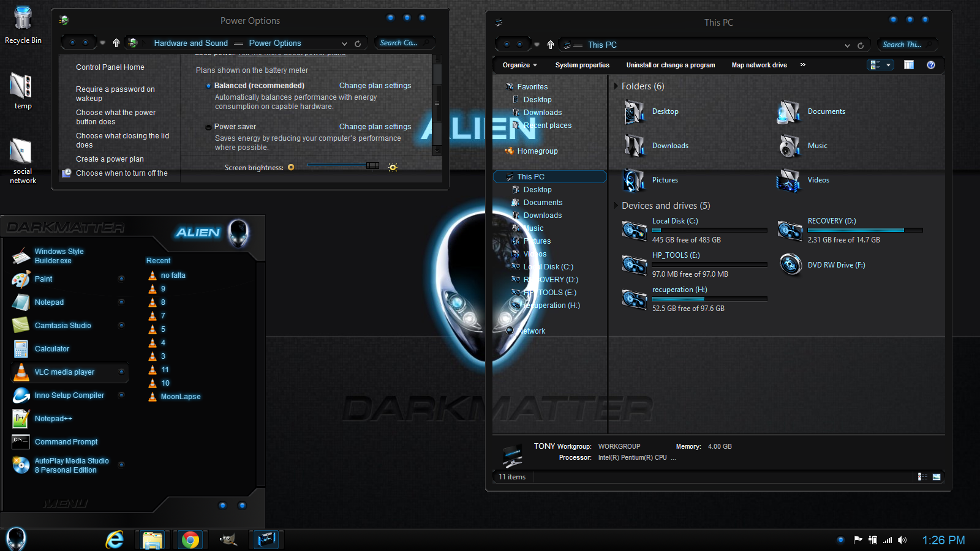
Task: Open the Action Center flag tray icon
Action: click(x=858, y=539)
